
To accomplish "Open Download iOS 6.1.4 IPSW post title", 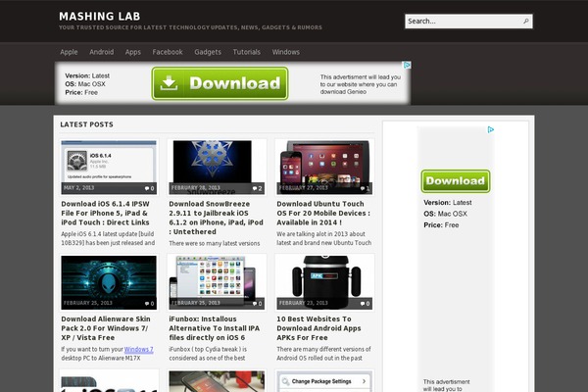I will [106, 213].
